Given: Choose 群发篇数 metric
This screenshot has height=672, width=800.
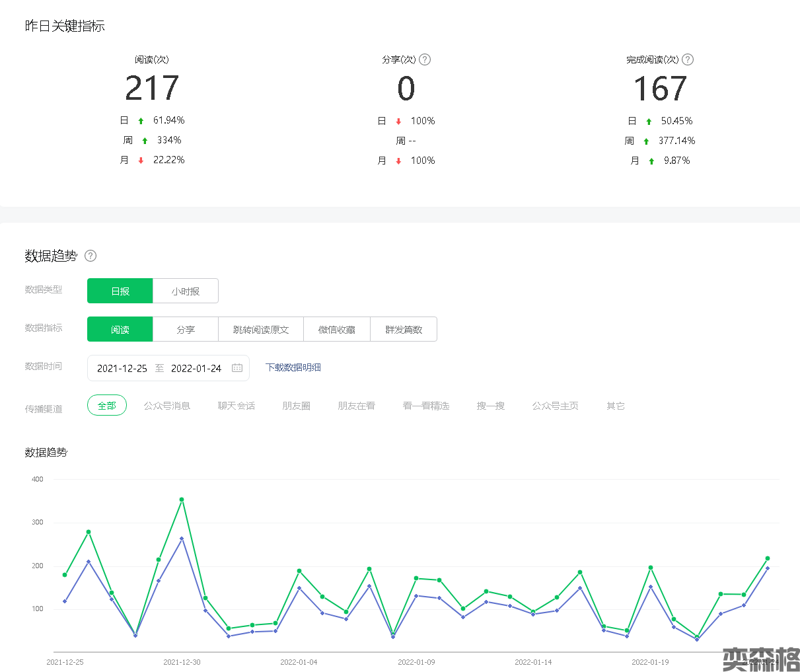Looking at the screenshot, I should click(404, 329).
